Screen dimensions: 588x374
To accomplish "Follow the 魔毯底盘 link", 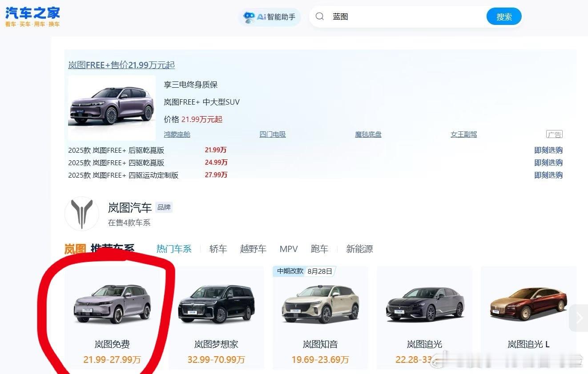I will pos(368,134).
